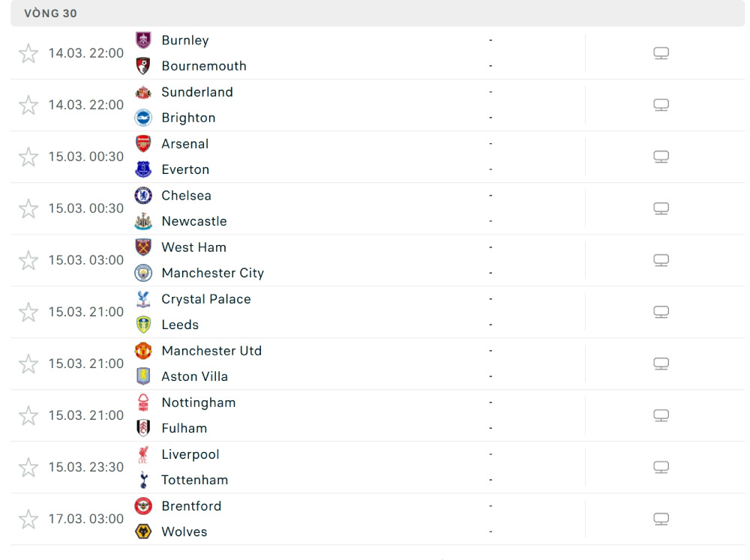The height and width of the screenshot is (560, 750).
Task: Select the Newcastle team name
Action: coord(193,221)
